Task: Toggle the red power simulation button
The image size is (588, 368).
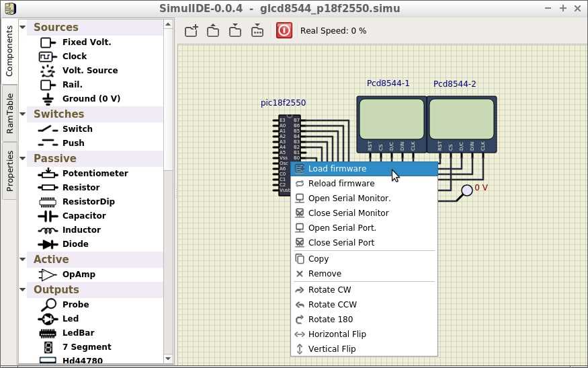Action: coord(284,30)
